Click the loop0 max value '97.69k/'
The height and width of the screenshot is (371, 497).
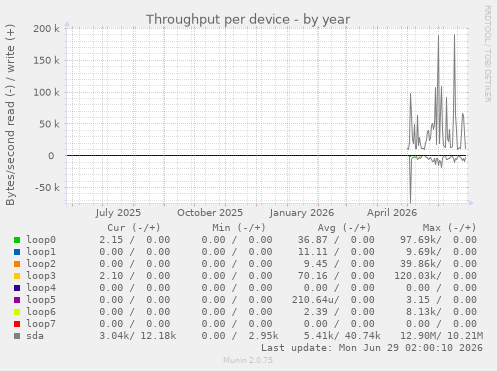(421, 240)
